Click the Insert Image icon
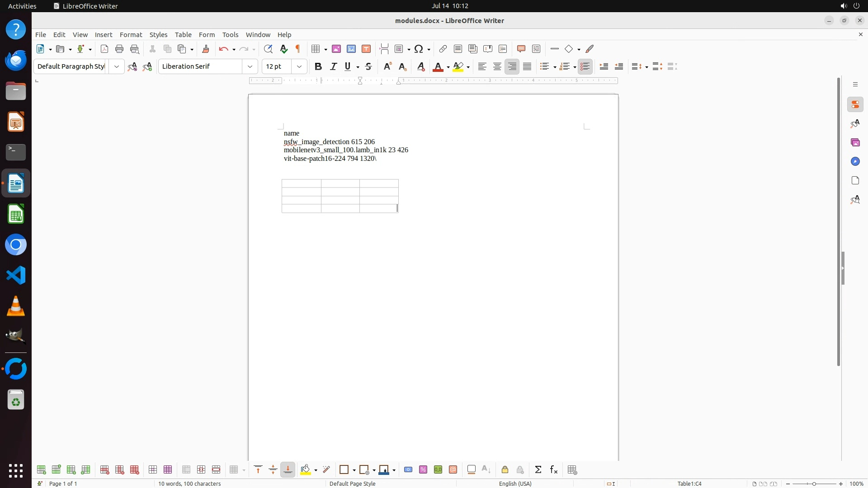868x488 pixels. point(336,49)
